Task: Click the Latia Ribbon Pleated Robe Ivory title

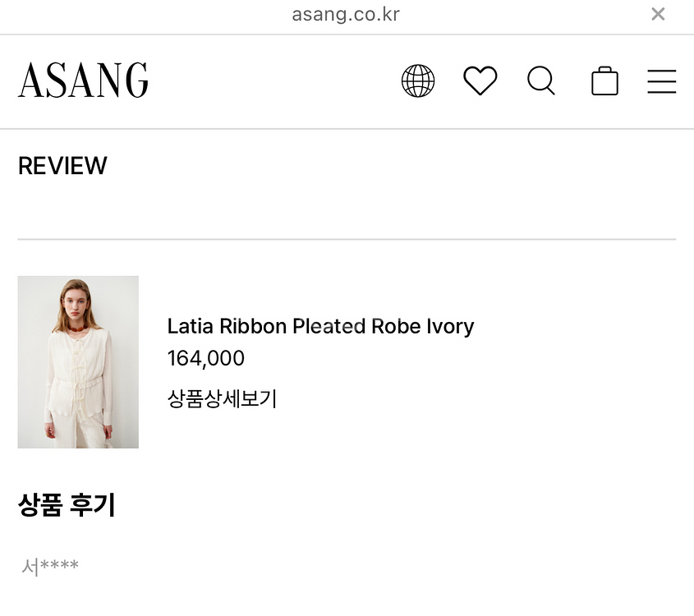Action: coord(320,326)
